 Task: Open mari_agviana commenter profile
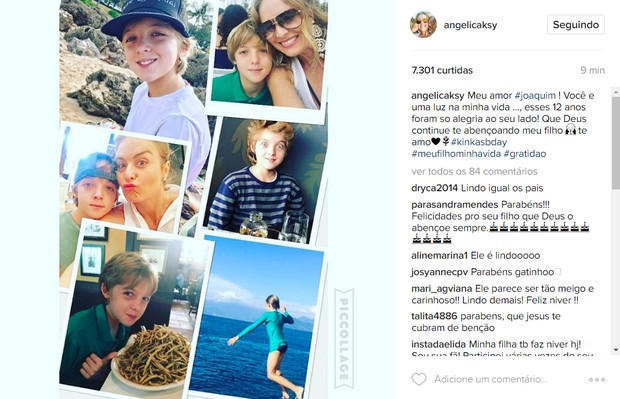coord(442,289)
